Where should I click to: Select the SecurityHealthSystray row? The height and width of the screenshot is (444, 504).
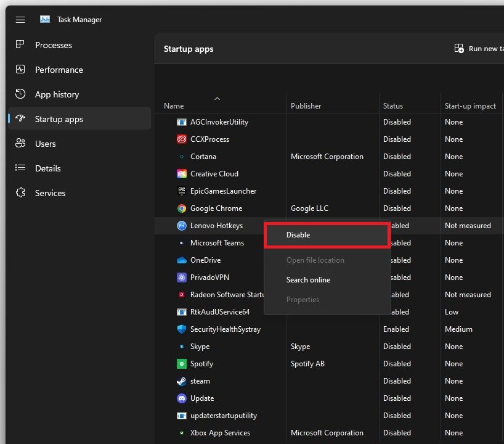[x=226, y=329]
